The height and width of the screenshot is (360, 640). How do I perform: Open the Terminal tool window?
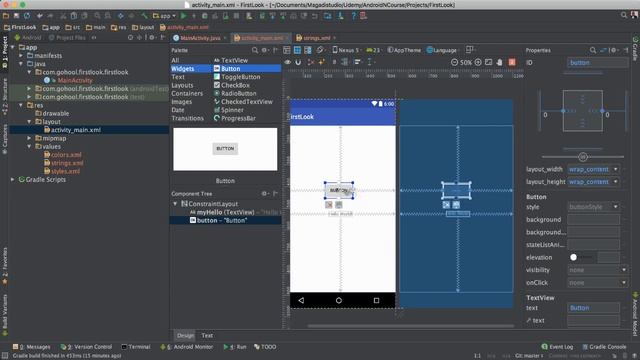coord(136,347)
